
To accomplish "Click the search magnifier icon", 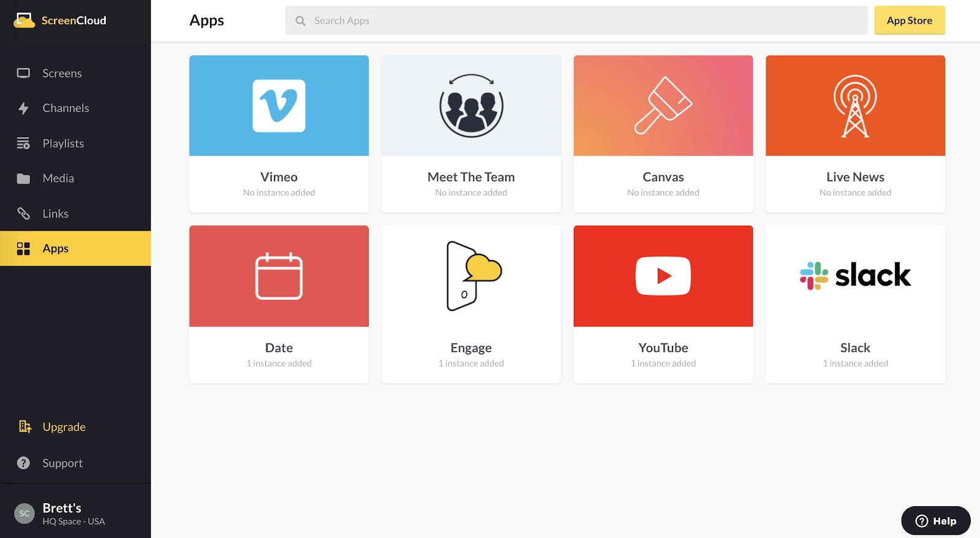I will (300, 21).
